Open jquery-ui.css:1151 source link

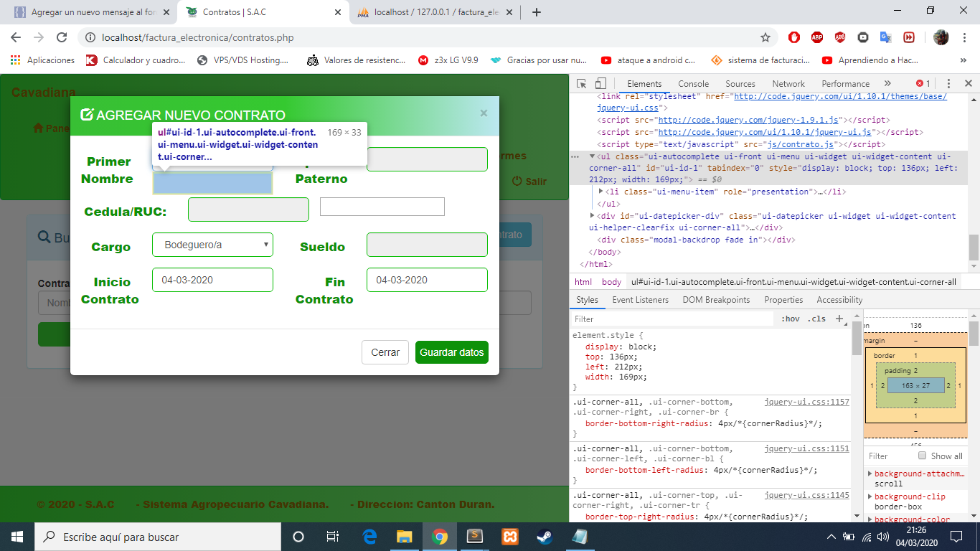click(x=806, y=448)
